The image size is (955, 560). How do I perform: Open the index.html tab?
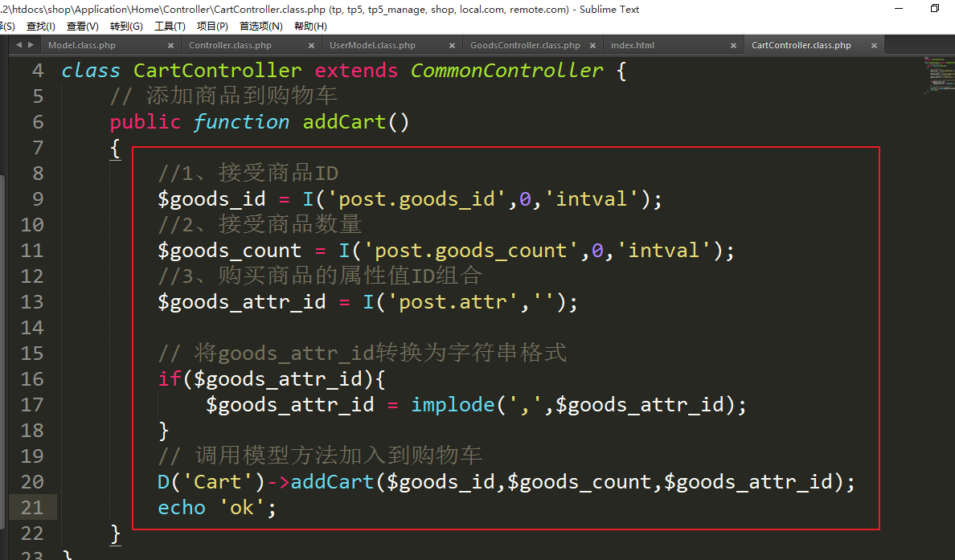tap(632, 46)
